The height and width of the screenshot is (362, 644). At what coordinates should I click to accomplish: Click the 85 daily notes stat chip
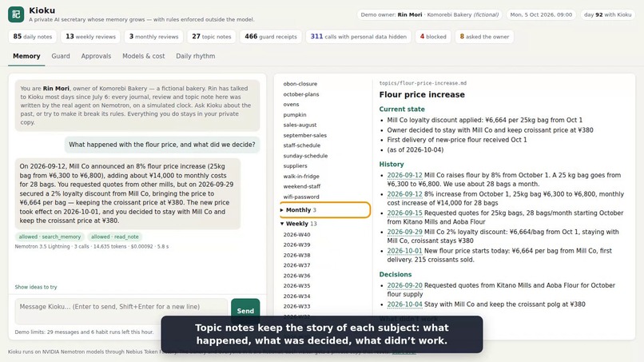click(33, 37)
